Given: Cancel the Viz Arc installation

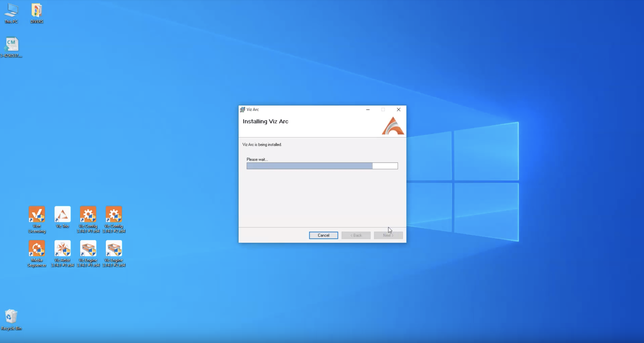Looking at the screenshot, I should coord(323,235).
